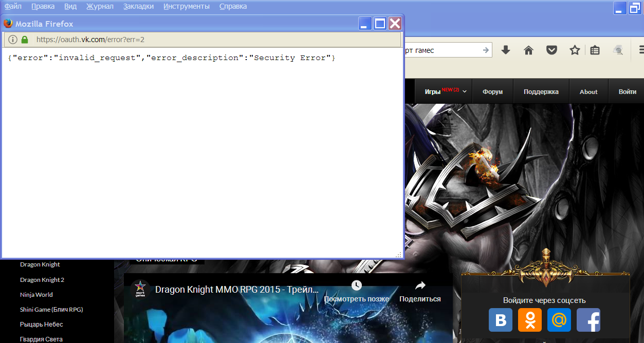Open the Рыцарь Небес game link
This screenshot has height=343, width=644.
[42, 325]
